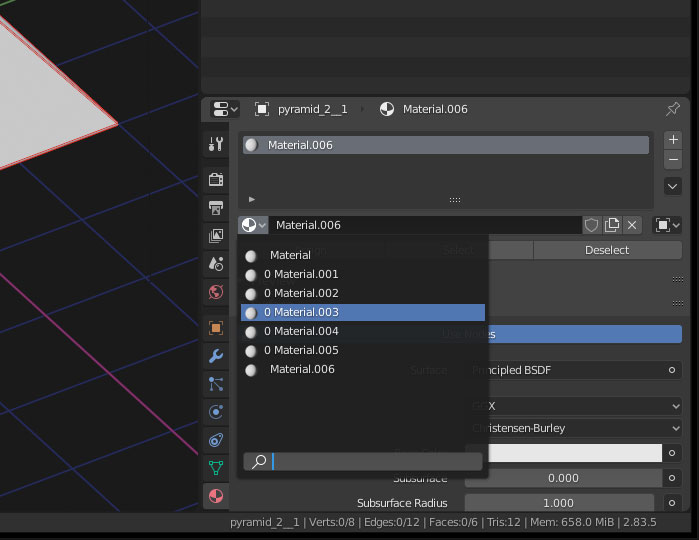Click the Deselect button

point(607,250)
